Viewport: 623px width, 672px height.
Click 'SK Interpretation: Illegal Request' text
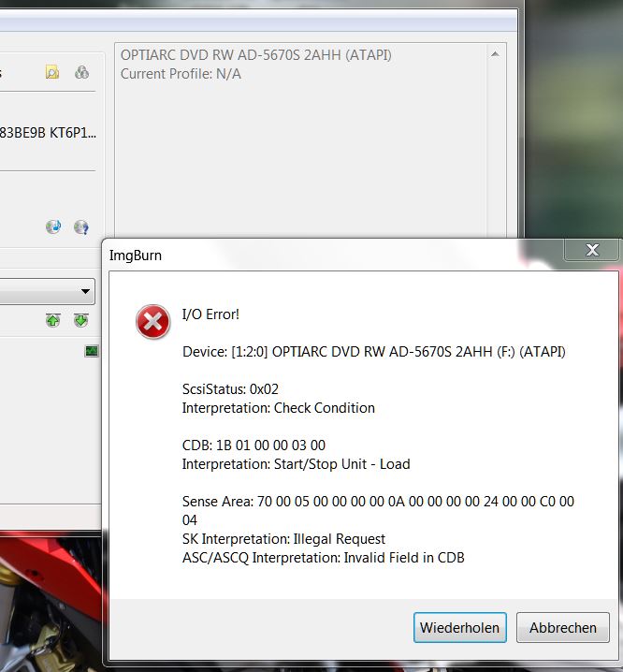pyautogui.click(x=283, y=539)
